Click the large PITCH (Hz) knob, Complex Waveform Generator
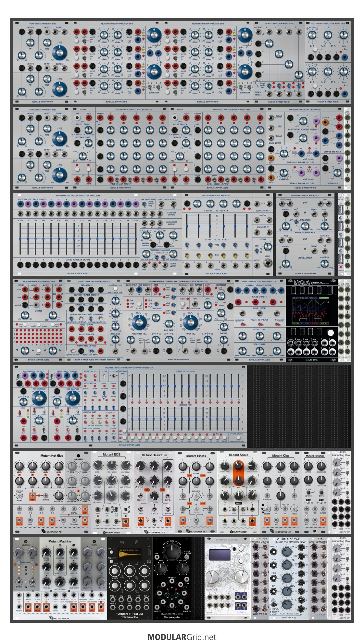The width and height of the screenshot is (364, 644). click(191, 322)
